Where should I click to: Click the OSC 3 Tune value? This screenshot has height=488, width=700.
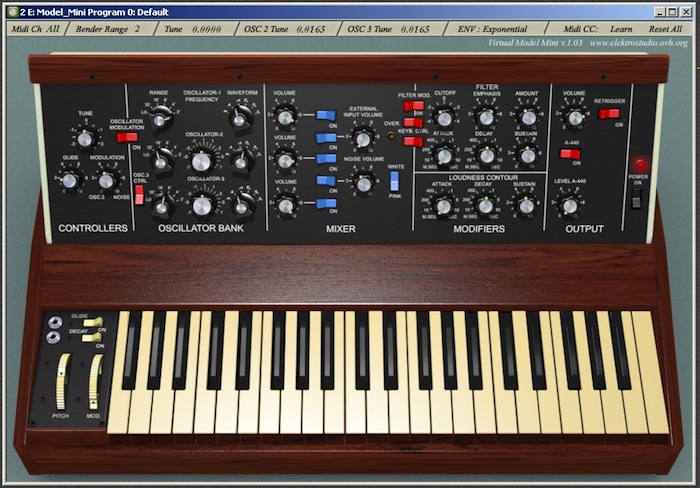pos(415,29)
